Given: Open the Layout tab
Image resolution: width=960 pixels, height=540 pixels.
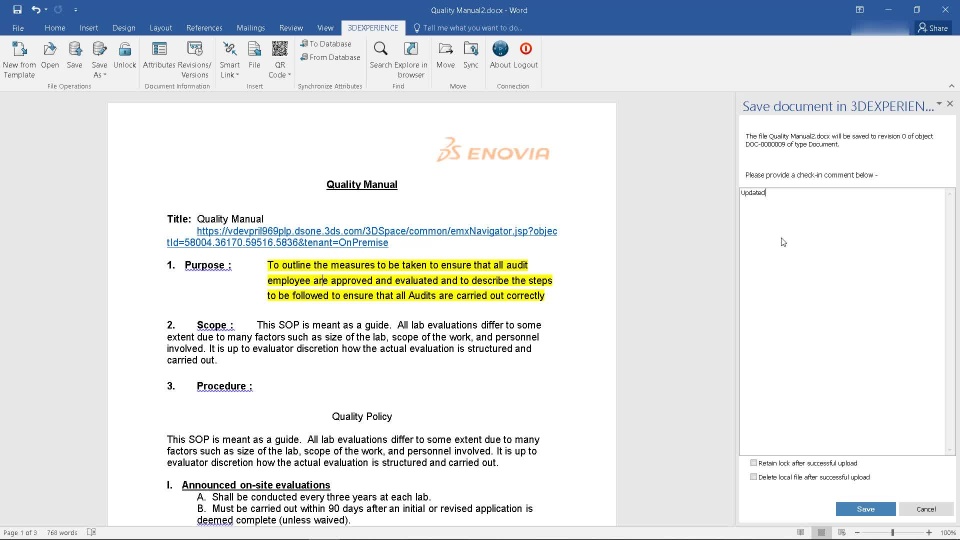Looking at the screenshot, I should click(160, 28).
